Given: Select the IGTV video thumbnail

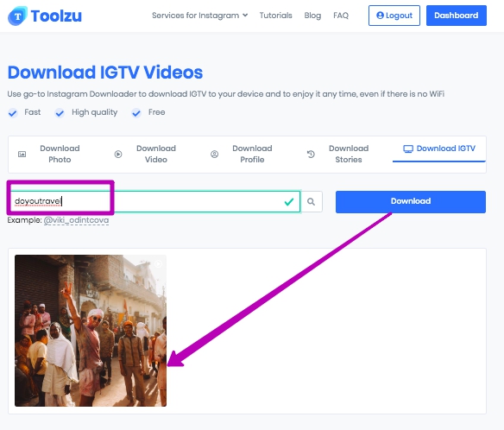Looking at the screenshot, I should (x=91, y=331).
